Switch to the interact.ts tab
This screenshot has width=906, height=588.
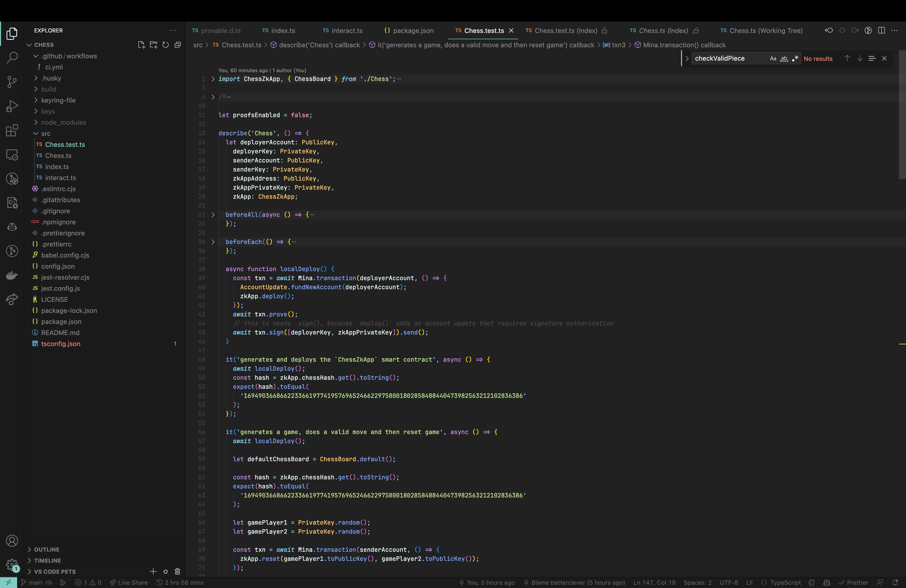tap(342, 30)
